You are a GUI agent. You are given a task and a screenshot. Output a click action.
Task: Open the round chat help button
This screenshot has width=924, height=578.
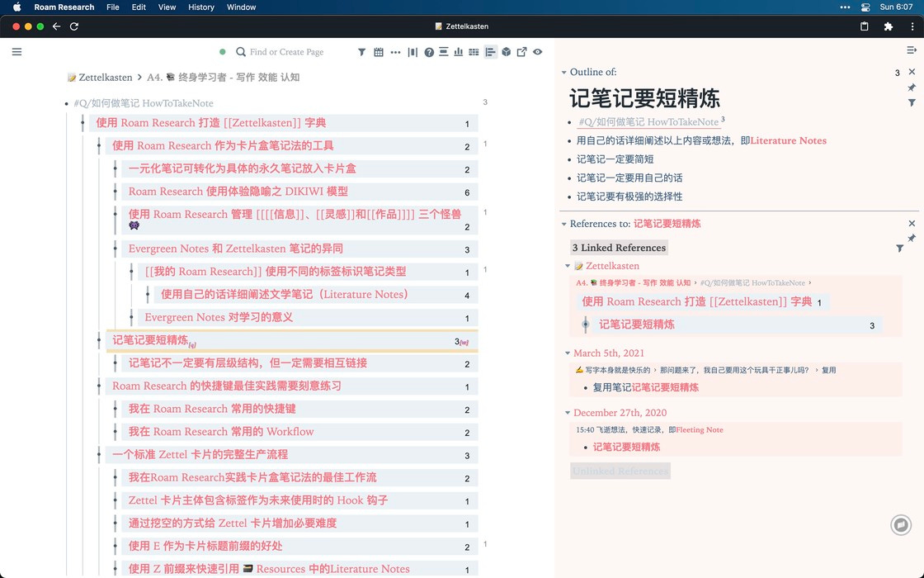point(901,524)
